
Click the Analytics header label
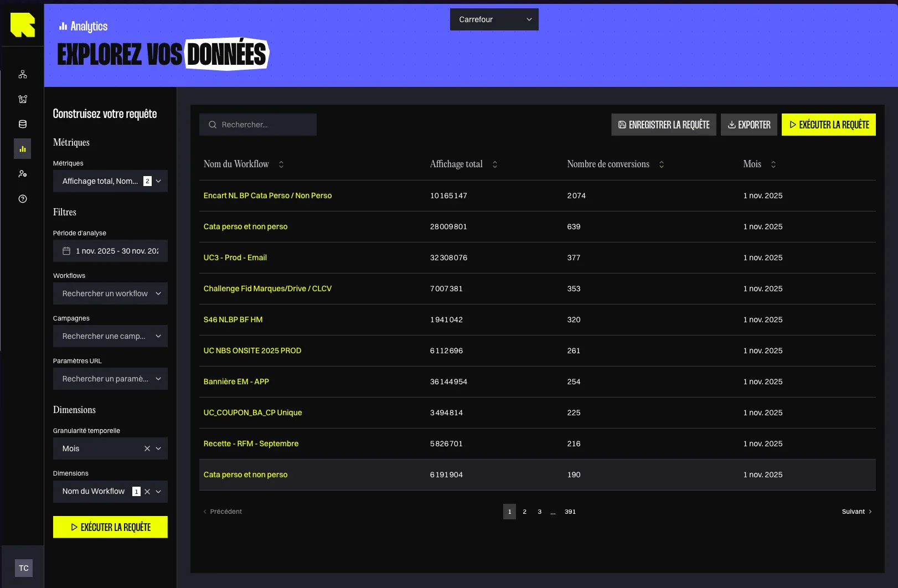(x=89, y=26)
